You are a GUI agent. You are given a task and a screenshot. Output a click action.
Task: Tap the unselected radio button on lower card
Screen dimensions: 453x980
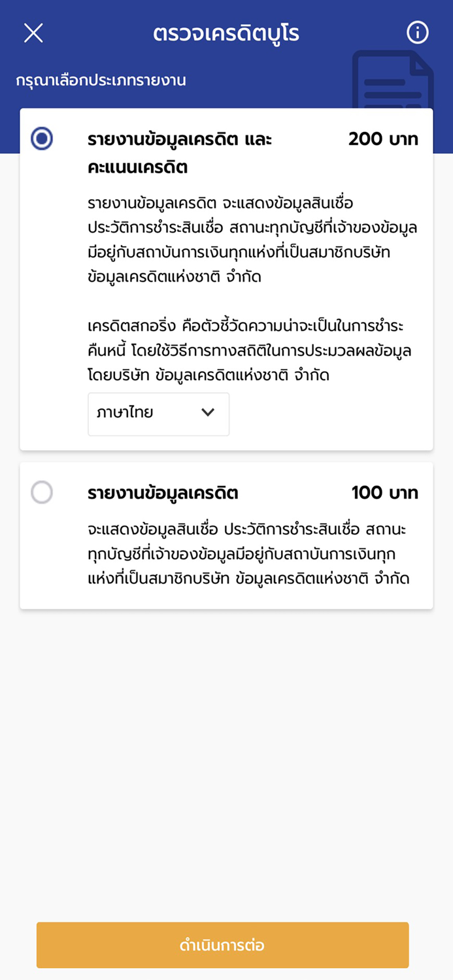coord(41,493)
